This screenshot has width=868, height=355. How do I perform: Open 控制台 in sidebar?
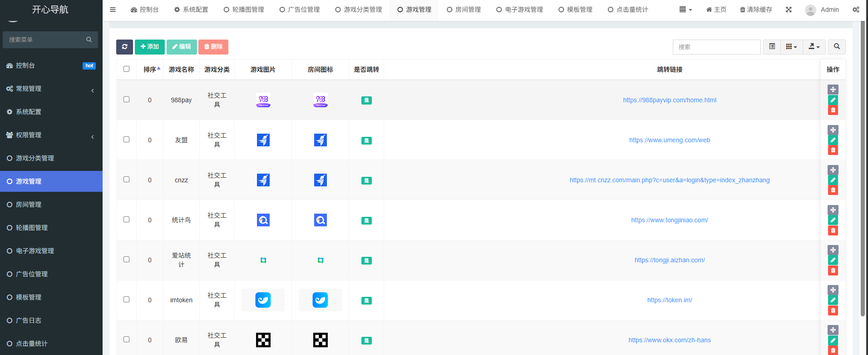pyautogui.click(x=51, y=65)
